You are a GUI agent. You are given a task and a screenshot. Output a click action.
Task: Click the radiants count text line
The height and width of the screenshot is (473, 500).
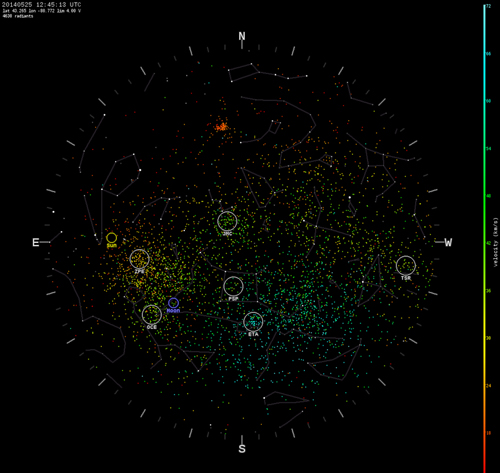(x=18, y=16)
